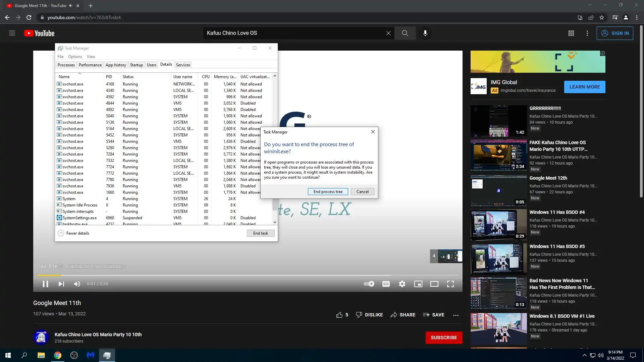644x362 pixels.
Task: Open the YouTube apps grid icon
Action: [x=571, y=33]
